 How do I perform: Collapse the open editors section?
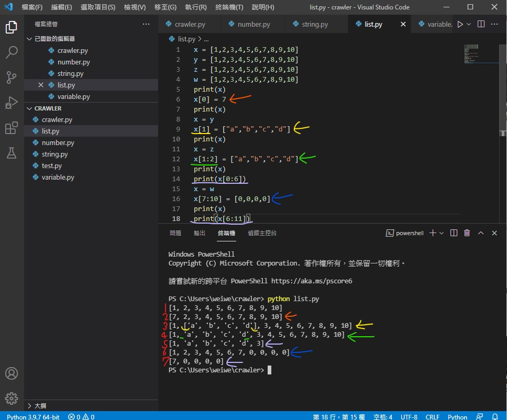click(29, 39)
